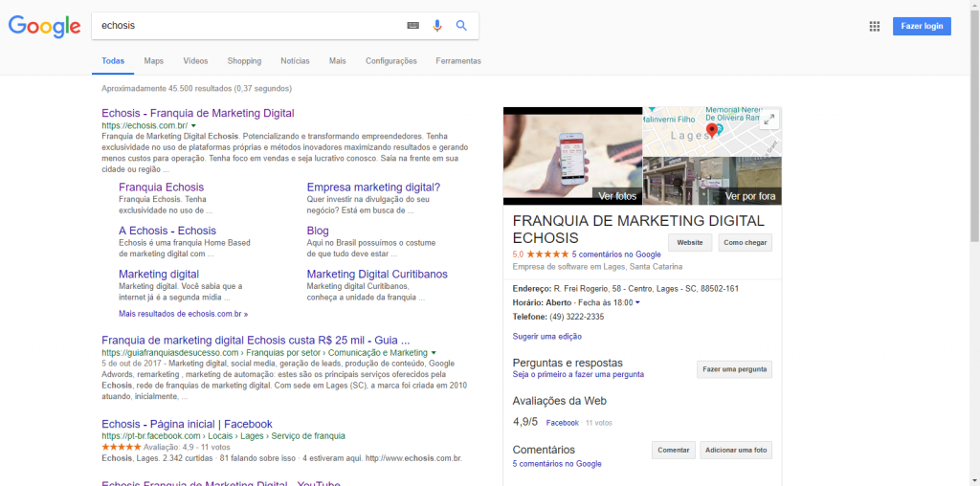Open the Empresa marketing digital? sitelink
Viewport: 980px width, 486px height.
coord(374,187)
